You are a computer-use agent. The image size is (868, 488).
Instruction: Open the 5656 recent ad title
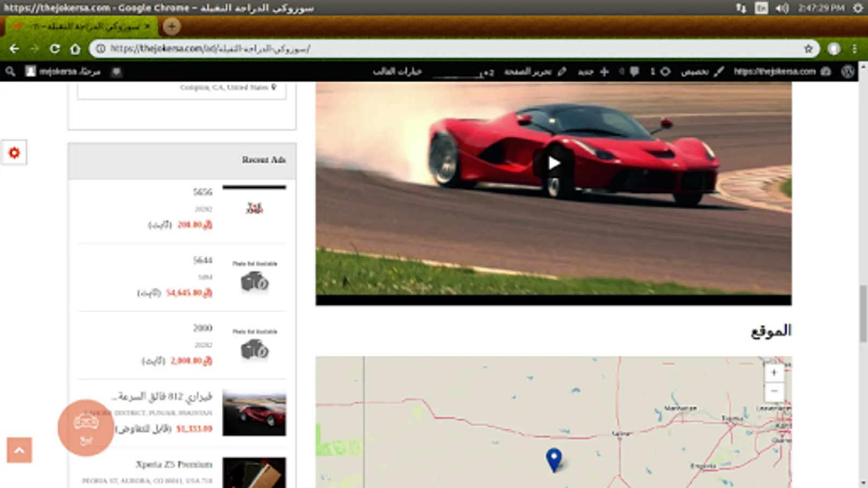203,192
